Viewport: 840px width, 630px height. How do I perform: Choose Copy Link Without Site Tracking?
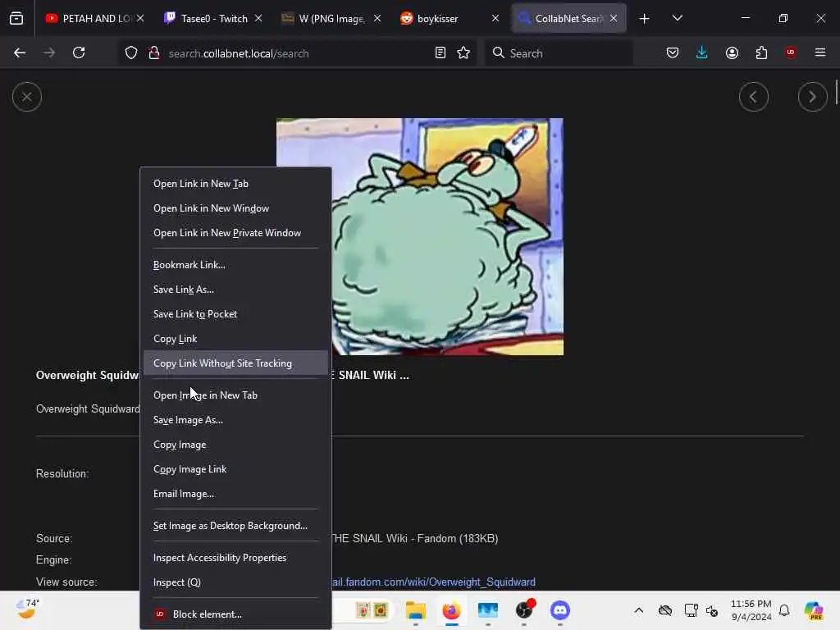[235, 363]
